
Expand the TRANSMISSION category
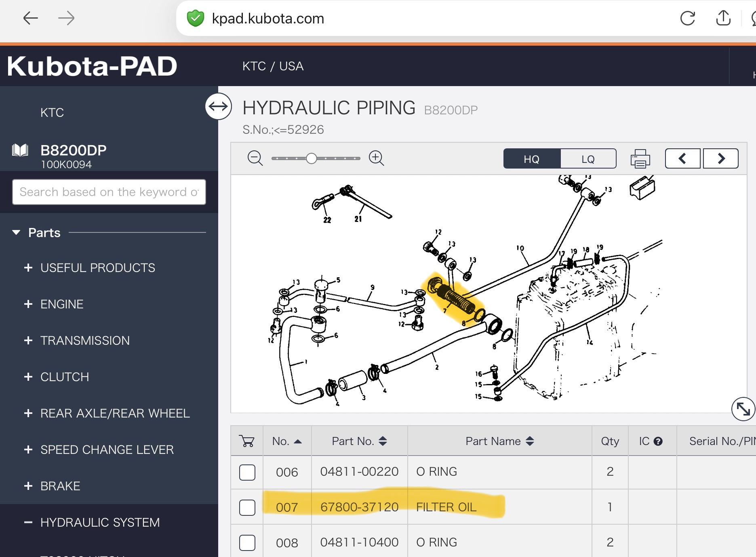(x=84, y=340)
